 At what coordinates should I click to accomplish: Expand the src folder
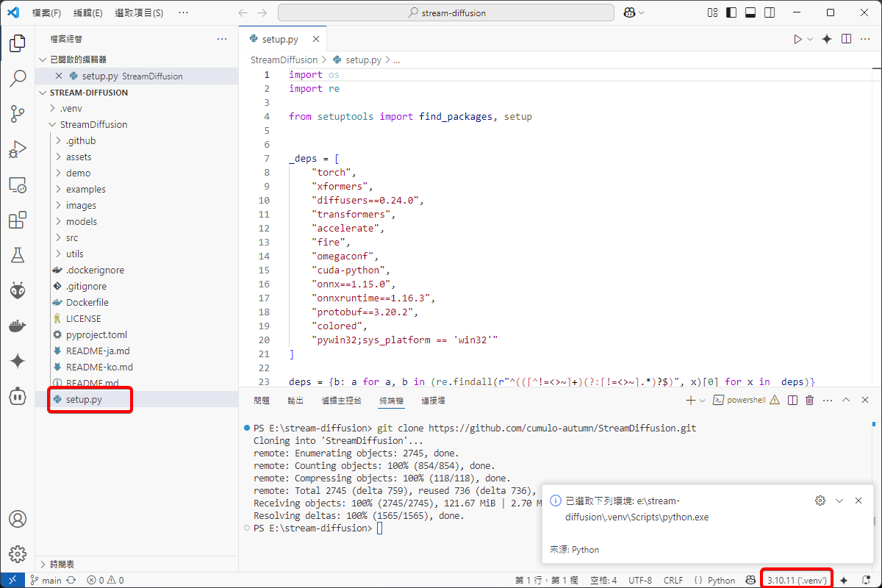(72, 237)
